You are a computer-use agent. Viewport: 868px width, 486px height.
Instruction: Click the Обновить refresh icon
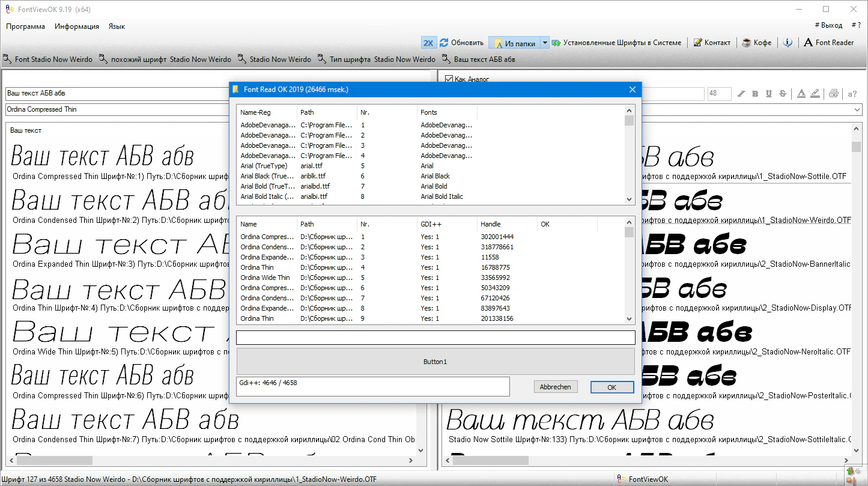click(x=445, y=43)
